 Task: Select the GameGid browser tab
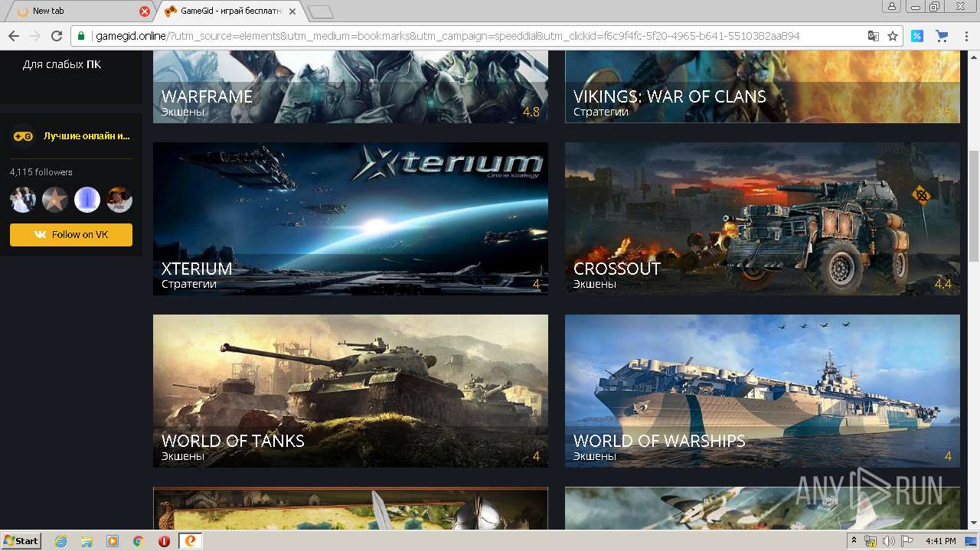click(230, 11)
